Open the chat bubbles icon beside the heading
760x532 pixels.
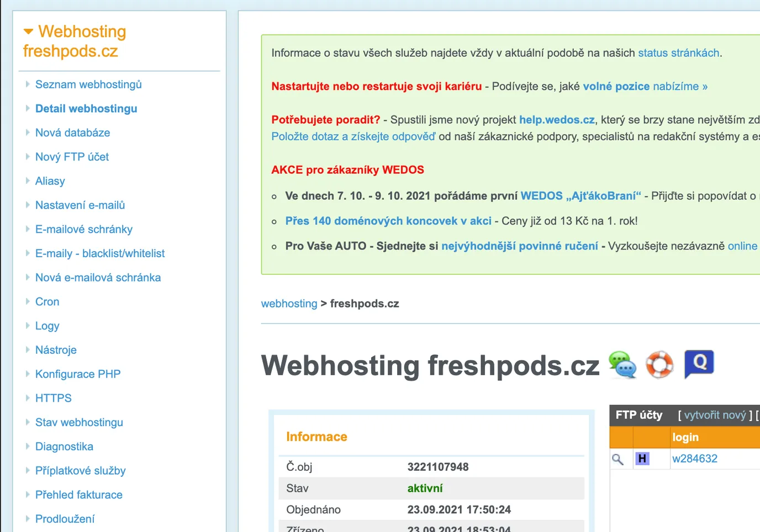tap(622, 365)
